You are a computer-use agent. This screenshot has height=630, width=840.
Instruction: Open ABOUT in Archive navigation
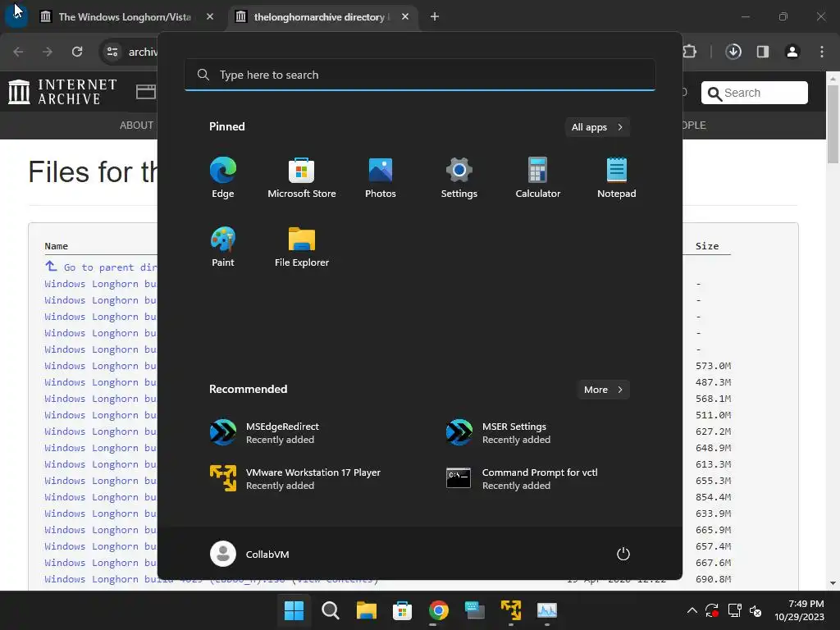coord(137,126)
